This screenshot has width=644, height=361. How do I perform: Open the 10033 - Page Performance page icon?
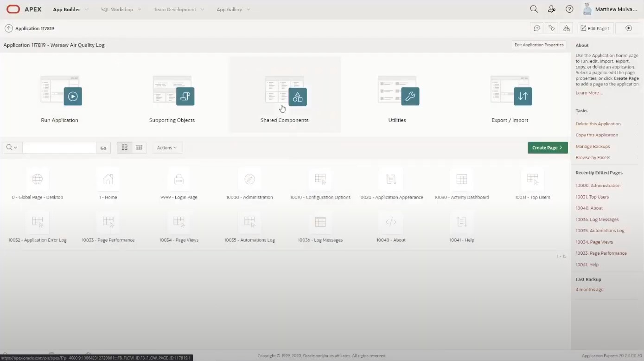pos(108,222)
